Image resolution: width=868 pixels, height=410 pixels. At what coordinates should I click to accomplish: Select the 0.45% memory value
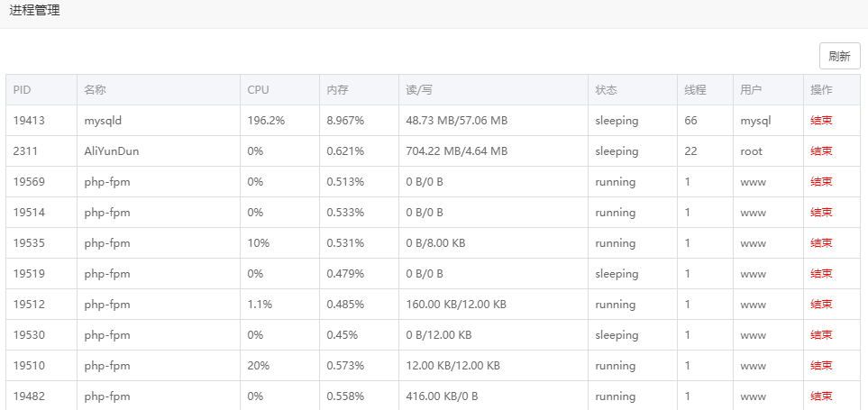(343, 335)
